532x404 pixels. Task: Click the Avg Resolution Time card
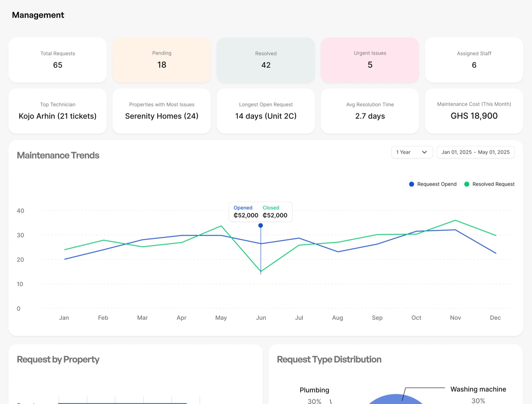370,111
